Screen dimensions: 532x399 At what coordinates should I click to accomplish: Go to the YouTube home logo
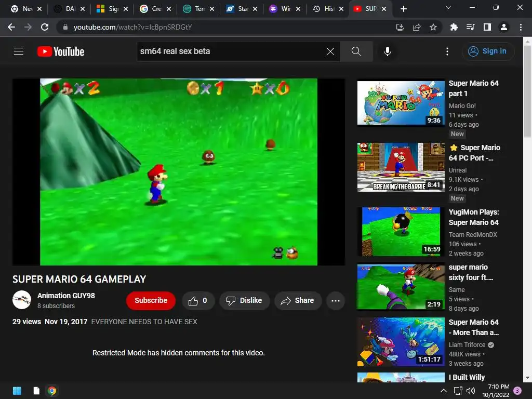coord(61,51)
